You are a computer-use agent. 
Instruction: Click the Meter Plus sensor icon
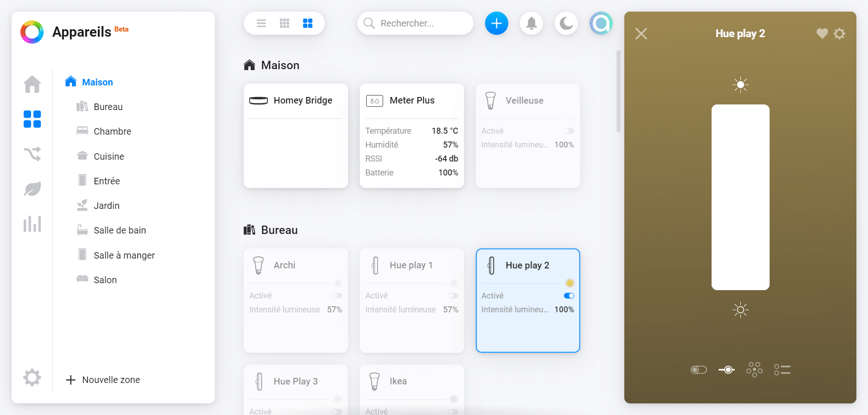click(375, 101)
